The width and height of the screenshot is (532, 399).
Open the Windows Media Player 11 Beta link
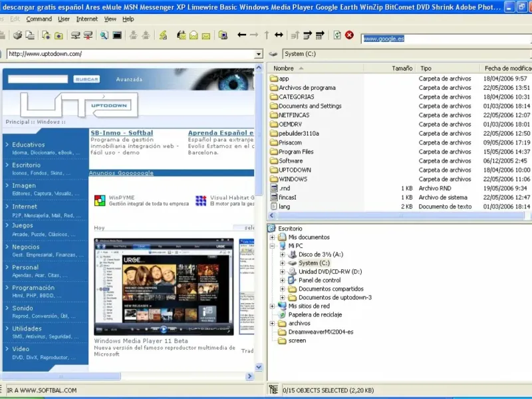click(141, 340)
